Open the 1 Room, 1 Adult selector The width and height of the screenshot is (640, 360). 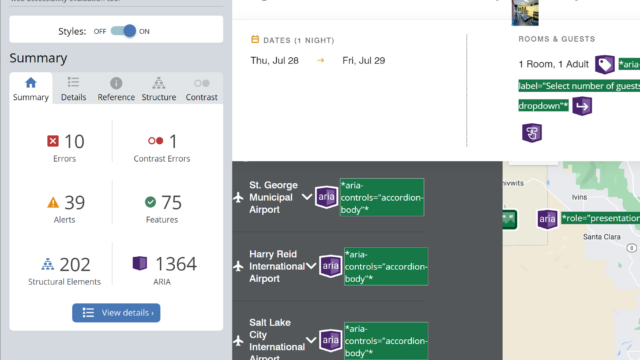tap(553, 64)
